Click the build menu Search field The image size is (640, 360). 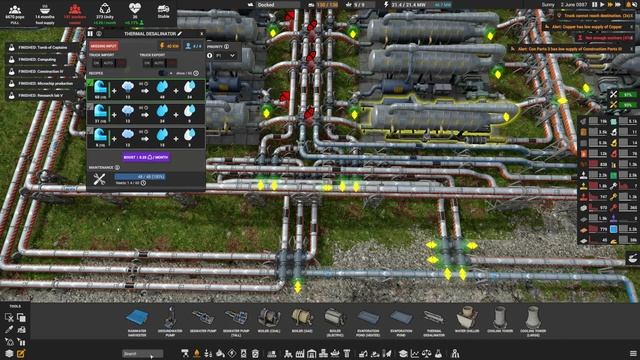click(142, 353)
